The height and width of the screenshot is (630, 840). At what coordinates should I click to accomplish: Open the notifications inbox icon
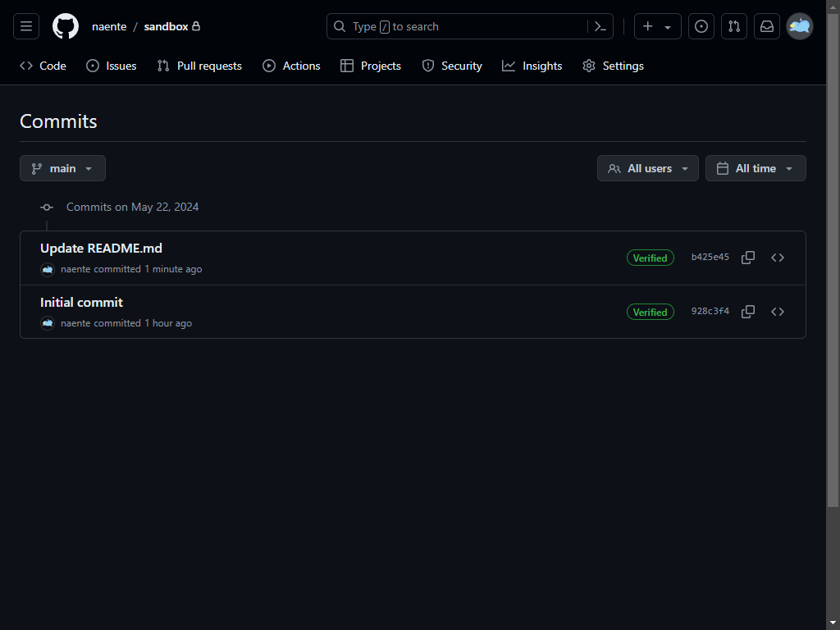pos(766,26)
